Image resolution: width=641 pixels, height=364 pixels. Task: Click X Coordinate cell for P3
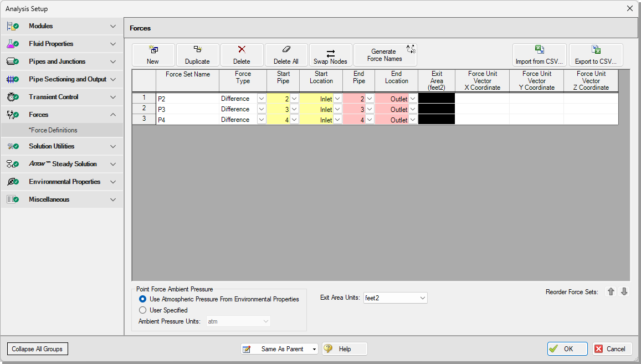[x=482, y=109]
